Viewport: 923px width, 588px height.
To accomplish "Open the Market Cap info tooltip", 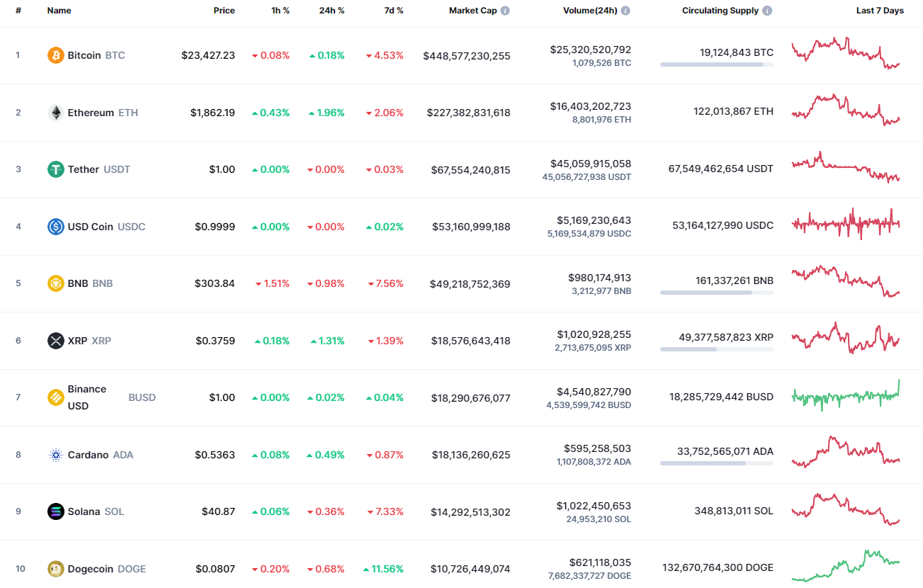I will tap(504, 10).
